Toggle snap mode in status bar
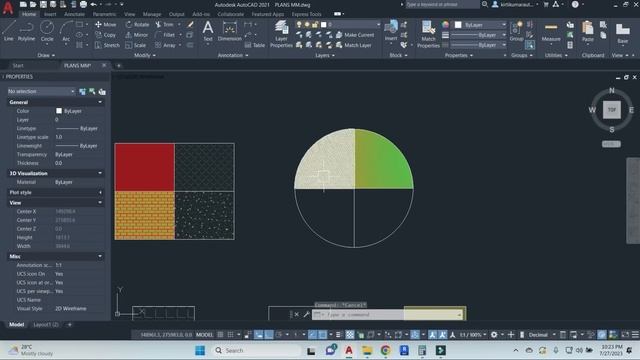Image resolution: width=640 pixels, height=360 pixels. [231, 335]
